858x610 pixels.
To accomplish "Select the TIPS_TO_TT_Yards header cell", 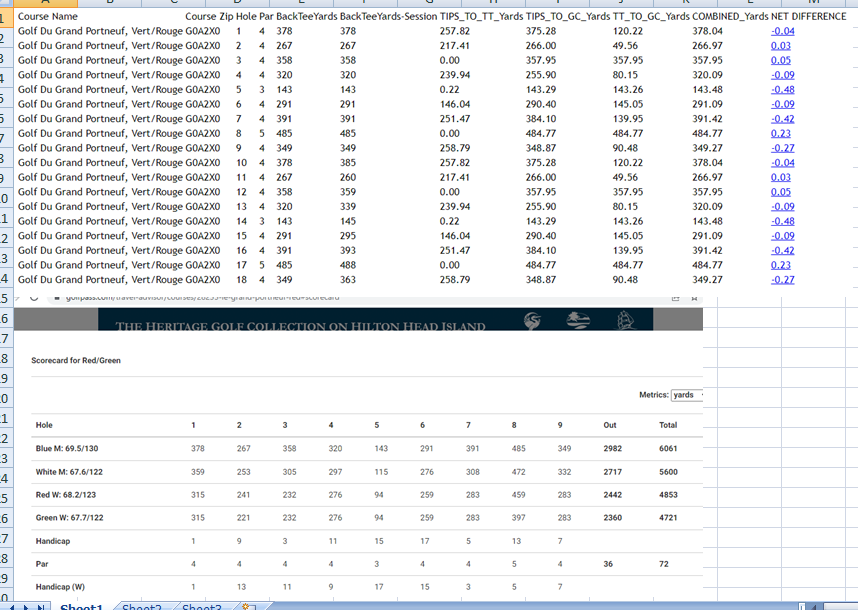I will (481, 16).
